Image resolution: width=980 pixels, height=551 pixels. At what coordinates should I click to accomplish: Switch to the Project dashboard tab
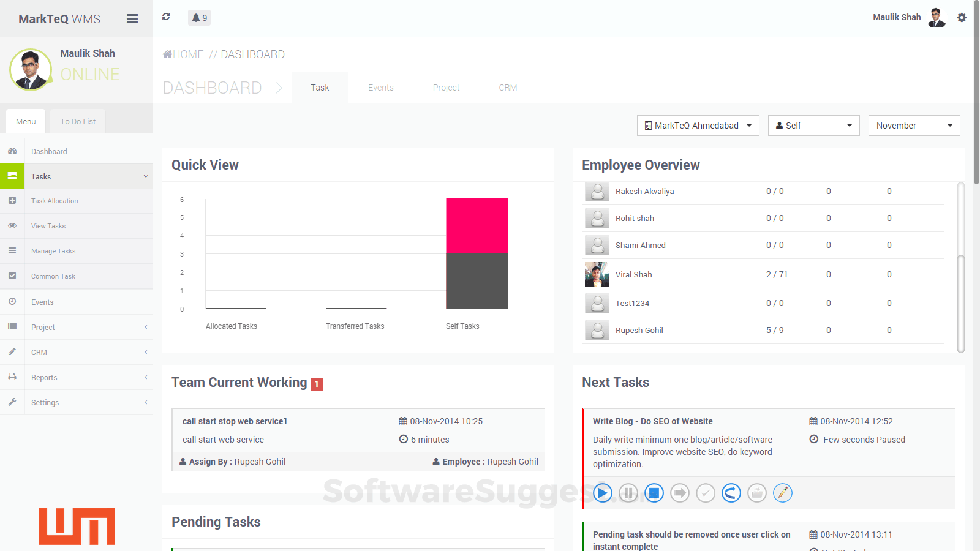click(x=446, y=88)
